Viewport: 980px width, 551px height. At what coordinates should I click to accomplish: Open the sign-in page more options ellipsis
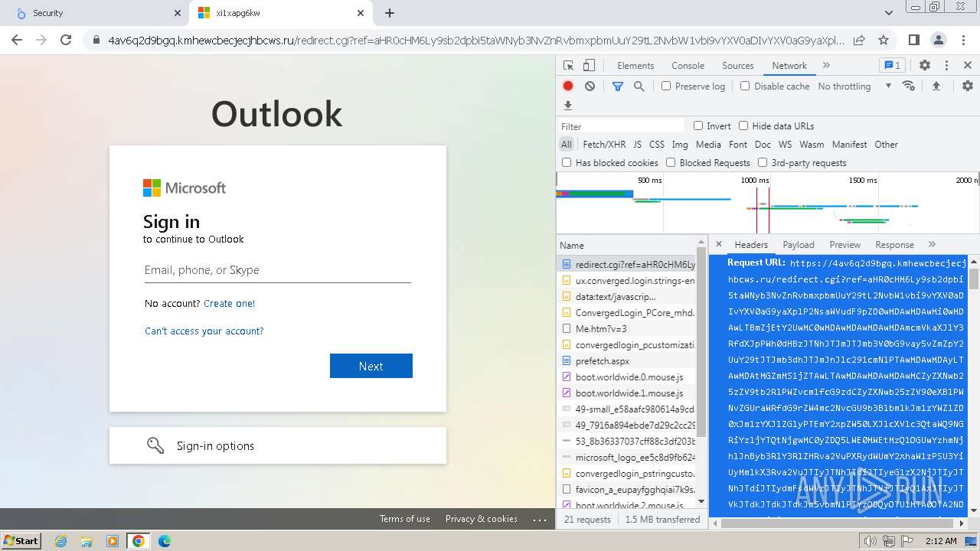click(541, 519)
